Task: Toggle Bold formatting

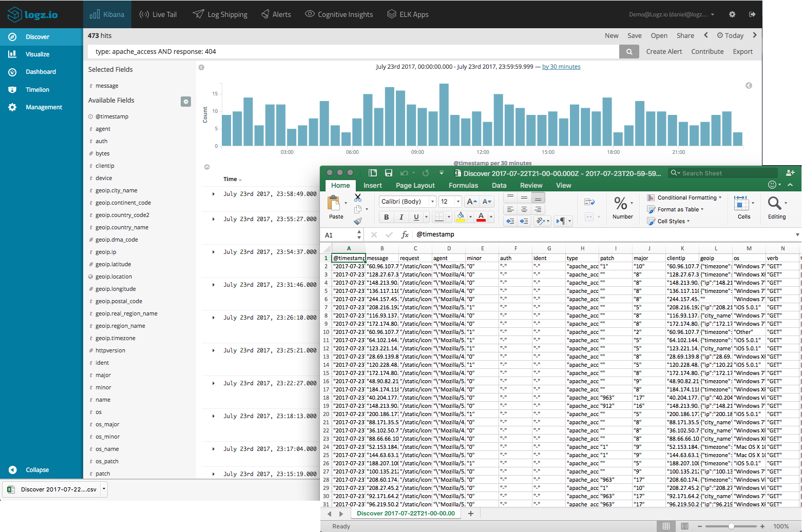Action: click(x=386, y=217)
